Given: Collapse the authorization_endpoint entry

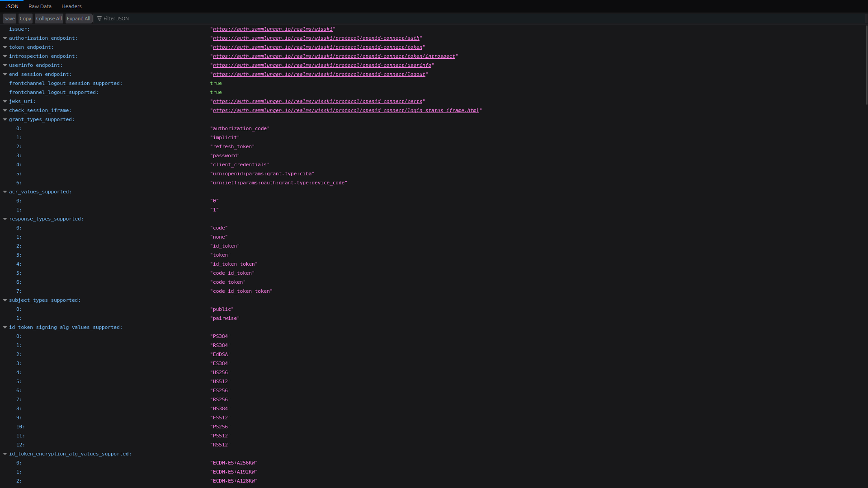Looking at the screenshot, I should pos(5,38).
